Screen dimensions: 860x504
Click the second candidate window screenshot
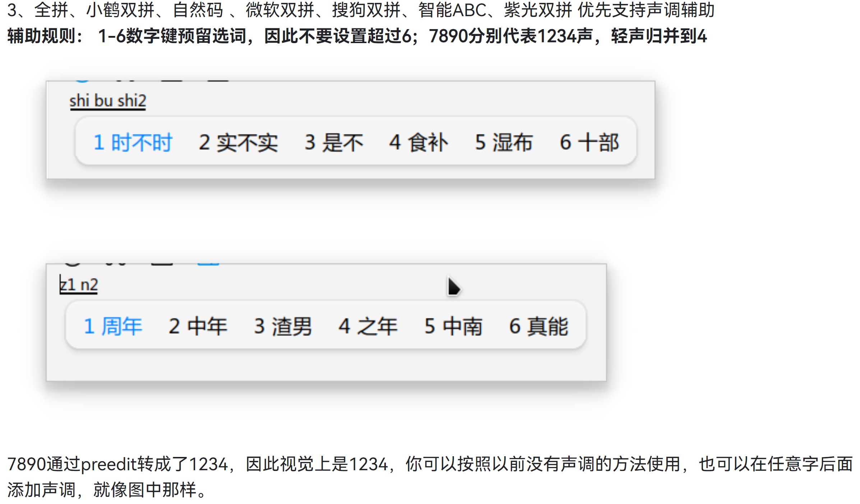(x=326, y=322)
